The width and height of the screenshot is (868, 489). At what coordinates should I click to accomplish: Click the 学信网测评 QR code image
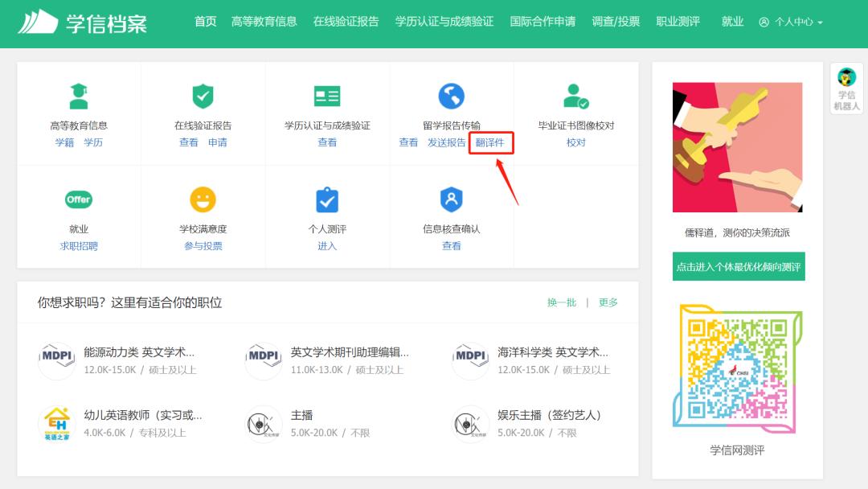click(736, 372)
